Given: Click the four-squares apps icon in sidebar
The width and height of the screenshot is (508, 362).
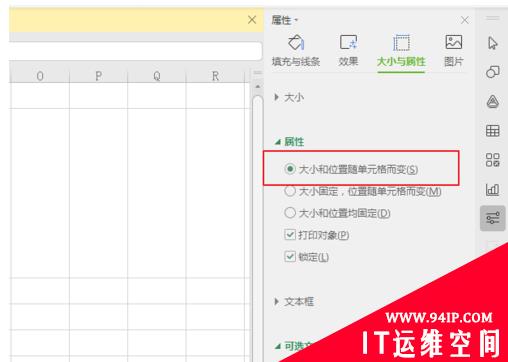Looking at the screenshot, I should (493, 160).
